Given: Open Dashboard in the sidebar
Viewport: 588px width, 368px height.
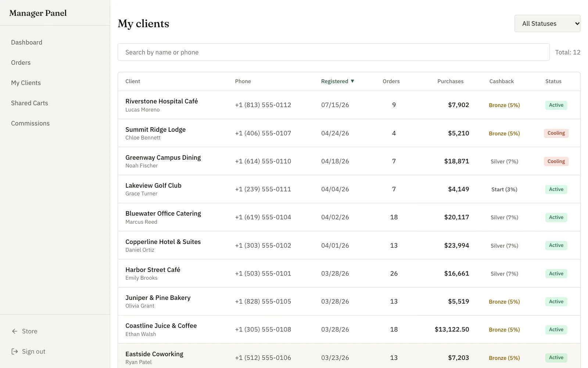Looking at the screenshot, I should click(26, 42).
